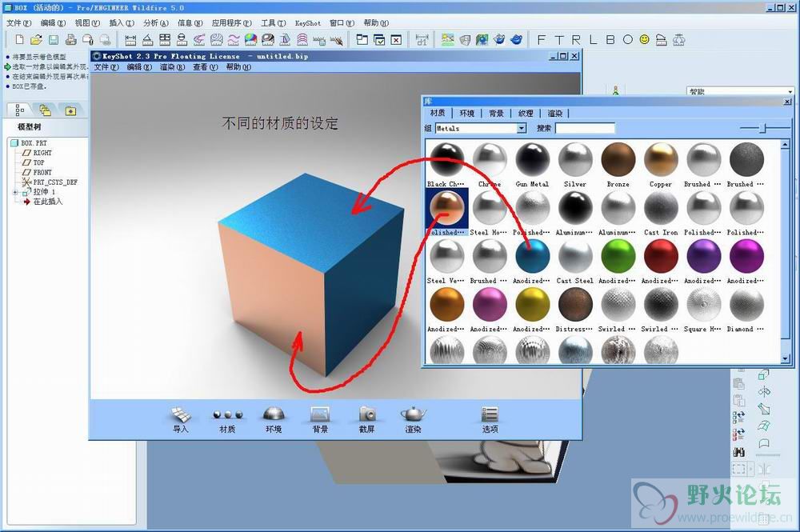
Task: Select the green Anodized material sphere
Action: tap(618, 256)
